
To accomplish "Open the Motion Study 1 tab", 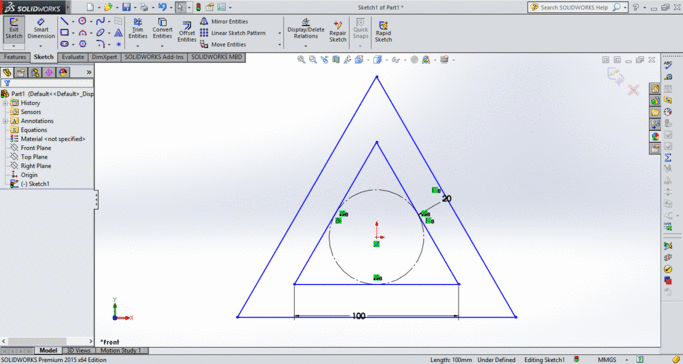I will point(121,351).
